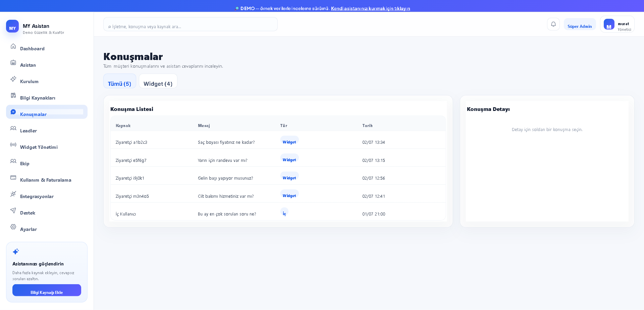This screenshot has width=644, height=310.
Task: Focus the işletme, konuşma search field
Action: pos(191,24)
